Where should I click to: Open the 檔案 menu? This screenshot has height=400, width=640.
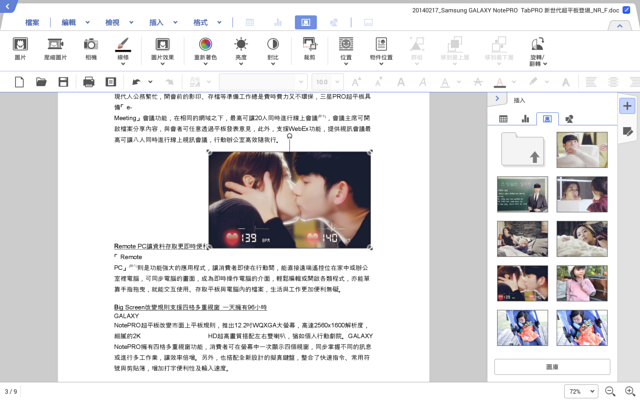(x=32, y=22)
